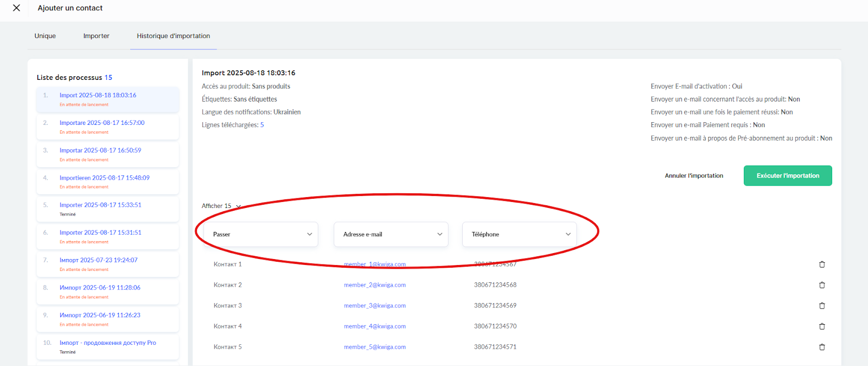Click Annuler l'importation
The height and width of the screenshot is (366, 868).
pos(694,176)
